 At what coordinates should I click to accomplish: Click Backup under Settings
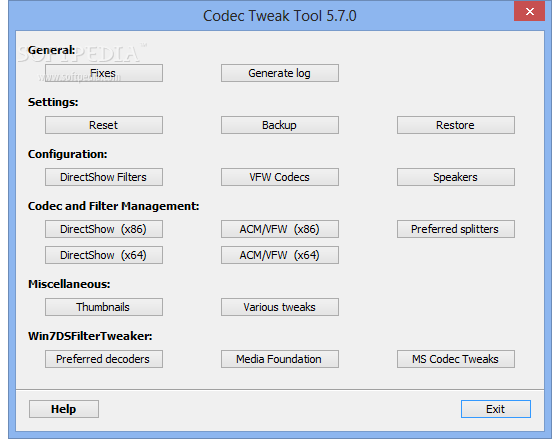(280, 125)
